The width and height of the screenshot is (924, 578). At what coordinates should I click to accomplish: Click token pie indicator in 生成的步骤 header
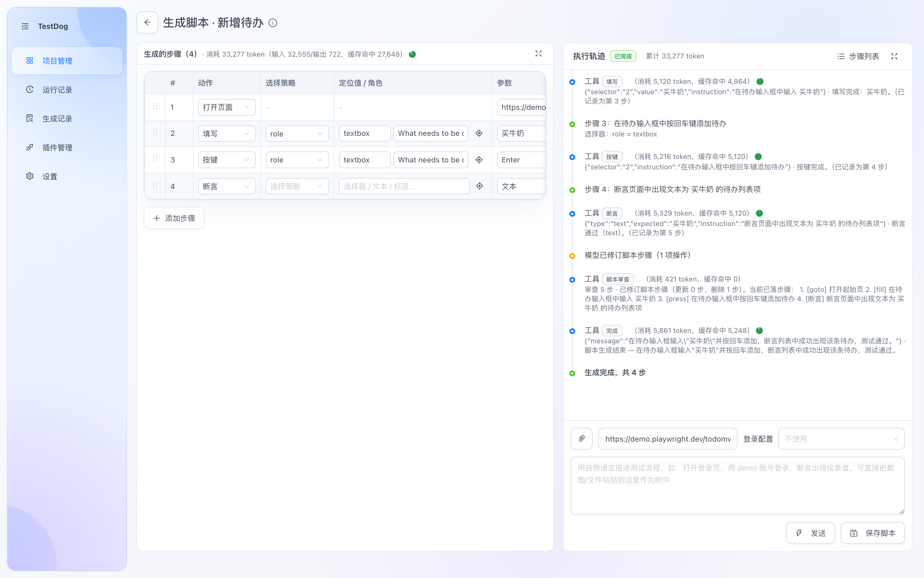tap(412, 54)
